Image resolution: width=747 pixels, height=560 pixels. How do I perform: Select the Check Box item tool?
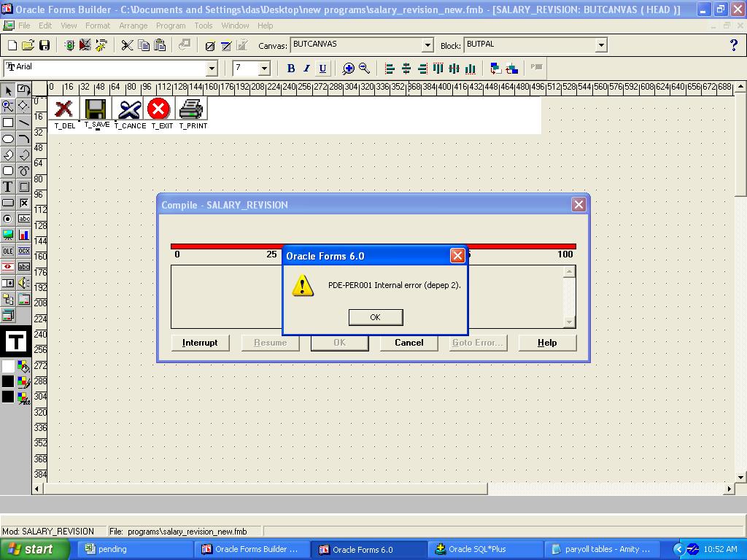pyautogui.click(x=24, y=203)
